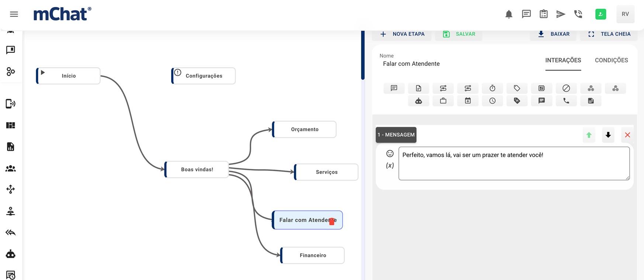Click the red delete icon on Falar com Atendente
Viewport: 644px width, 280px height.
(332, 221)
